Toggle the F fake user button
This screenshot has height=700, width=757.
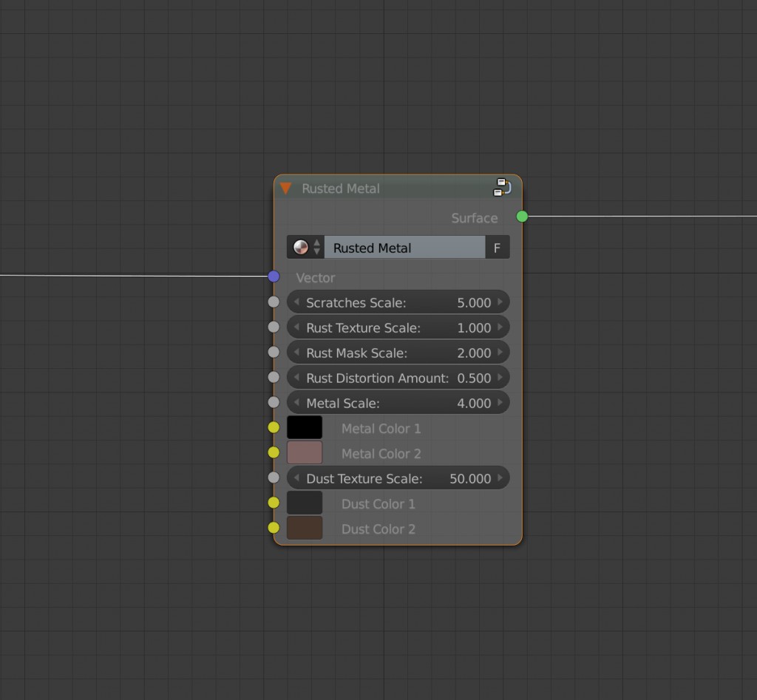(498, 247)
